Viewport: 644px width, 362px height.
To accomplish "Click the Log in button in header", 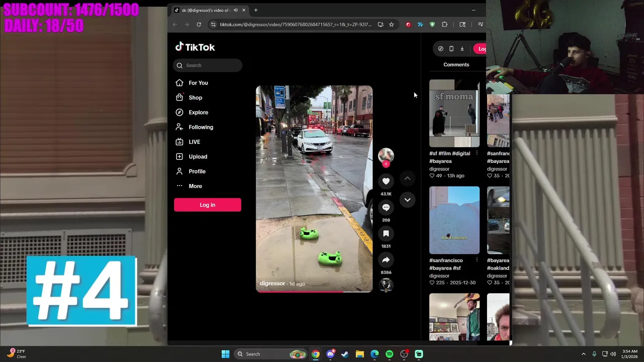I will click(x=480, y=49).
